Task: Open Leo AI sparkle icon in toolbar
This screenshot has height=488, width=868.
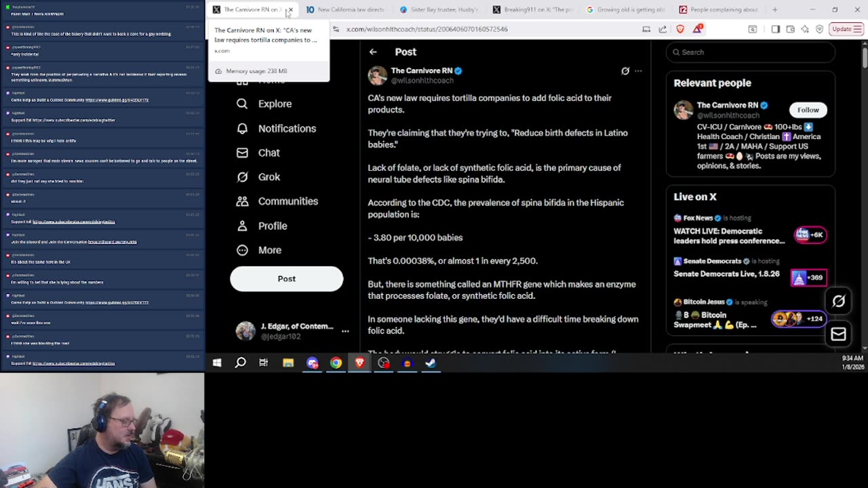Action: [x=805, y=29]
